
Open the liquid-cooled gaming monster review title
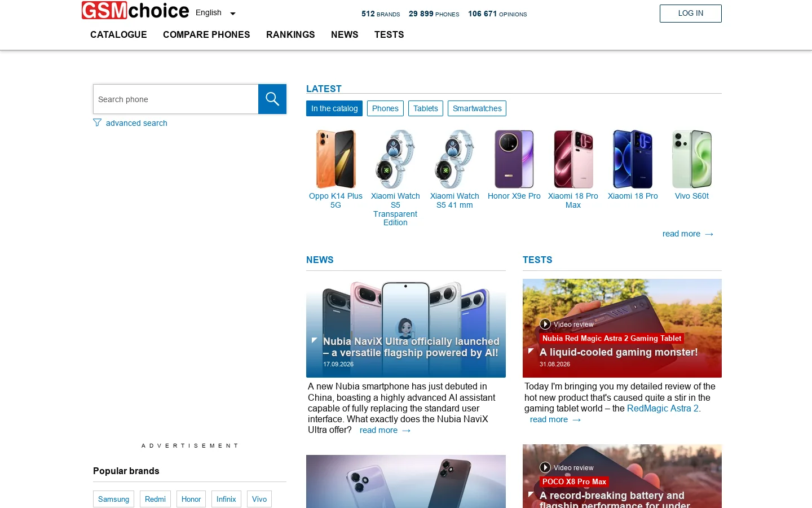pyautogui.click(x=619, y=352)
